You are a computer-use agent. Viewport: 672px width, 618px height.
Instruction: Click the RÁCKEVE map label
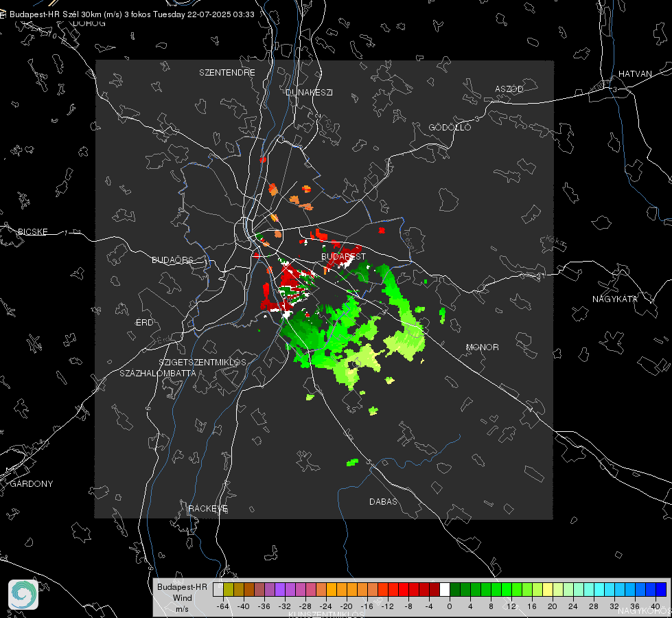[x=208, y=509]
